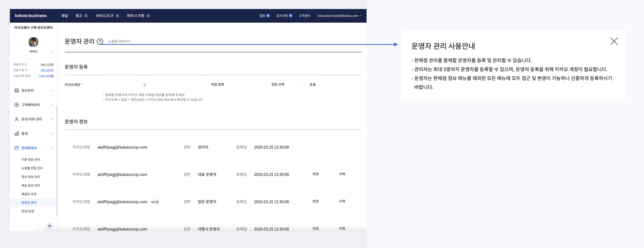The image size is (644, 248).
Task: Click the 카카오계정 email ID input field
Action: click(x=122, y=85)
